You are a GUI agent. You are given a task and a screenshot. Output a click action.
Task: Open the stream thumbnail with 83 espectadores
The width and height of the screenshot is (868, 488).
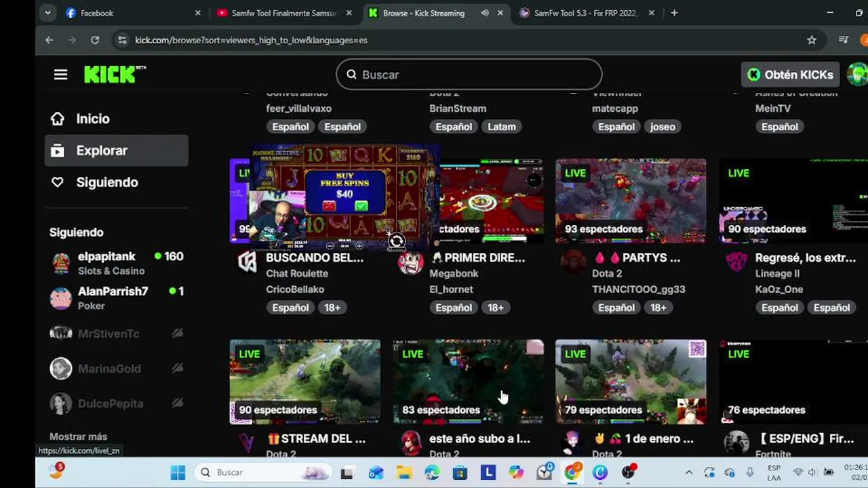pos(468,382)
